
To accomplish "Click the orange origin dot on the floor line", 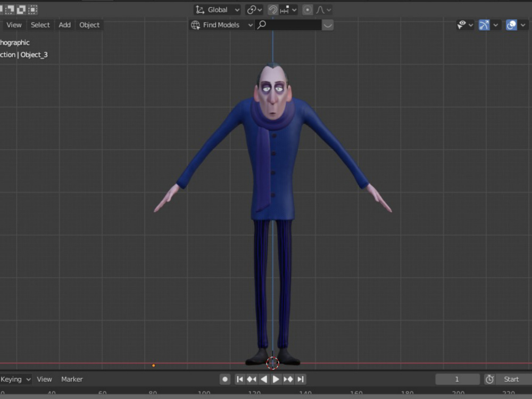I will point(154,365).
